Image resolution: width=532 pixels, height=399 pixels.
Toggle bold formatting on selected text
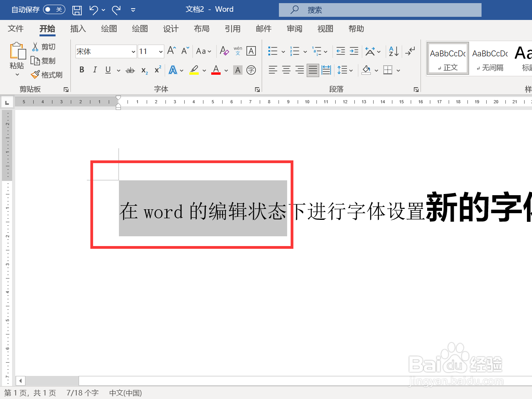[x=82, y=70]
